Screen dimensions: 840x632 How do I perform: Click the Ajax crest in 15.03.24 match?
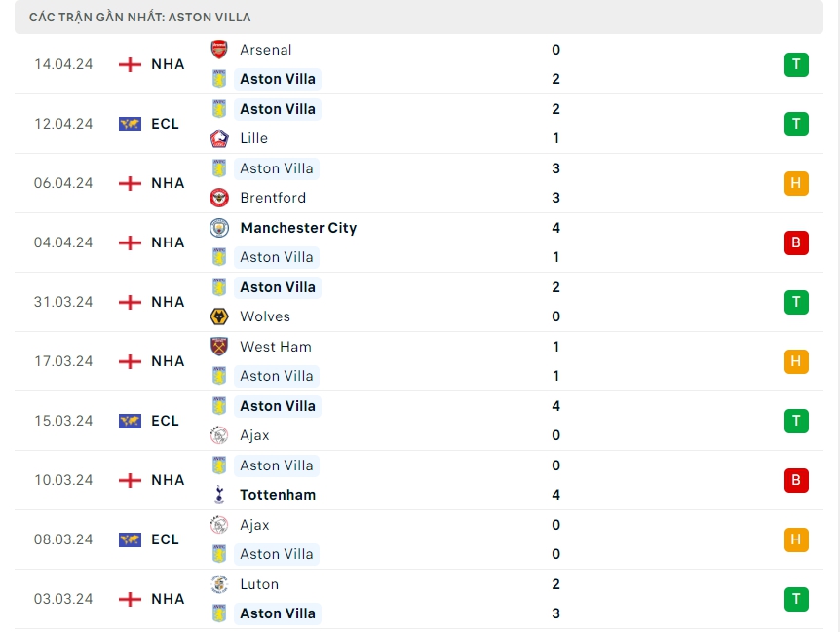[x=219, y=435]
